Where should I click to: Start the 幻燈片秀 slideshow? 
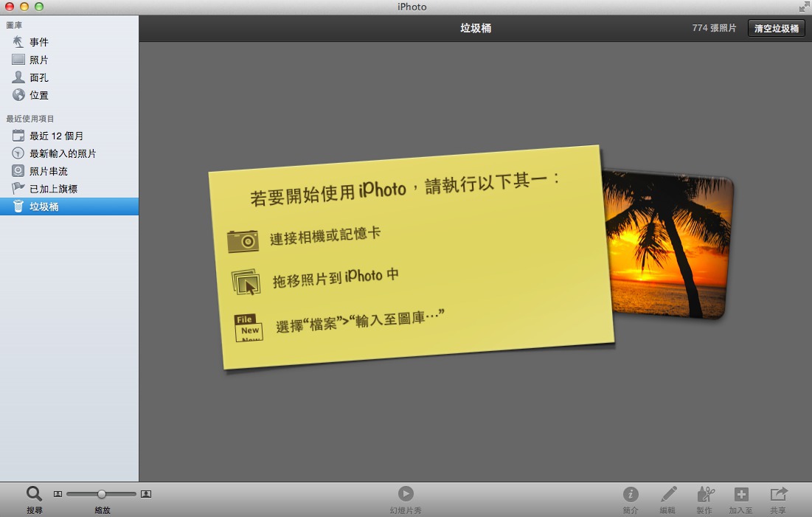coord(406,493)
